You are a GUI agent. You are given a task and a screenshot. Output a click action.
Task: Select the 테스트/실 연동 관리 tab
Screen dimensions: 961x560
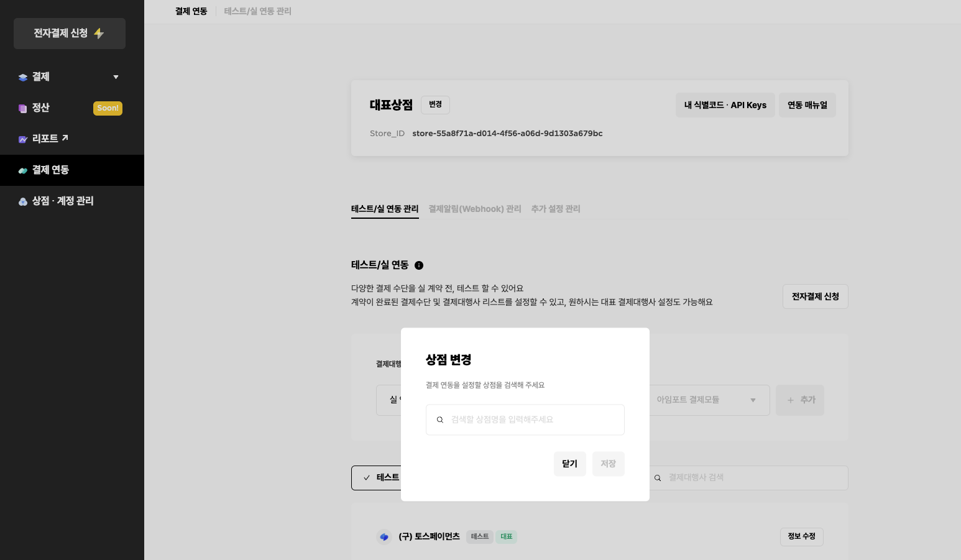tap(384, 209)
